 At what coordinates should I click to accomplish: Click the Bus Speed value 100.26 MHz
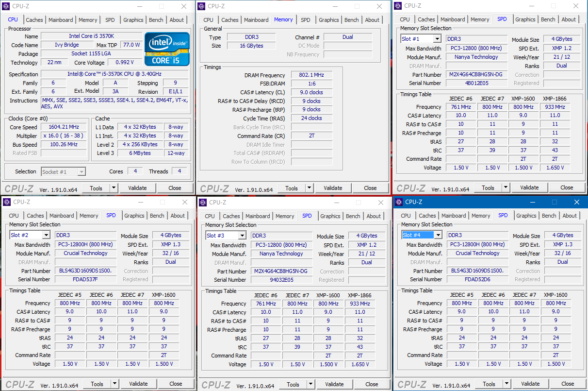click(x=63, y=145)
